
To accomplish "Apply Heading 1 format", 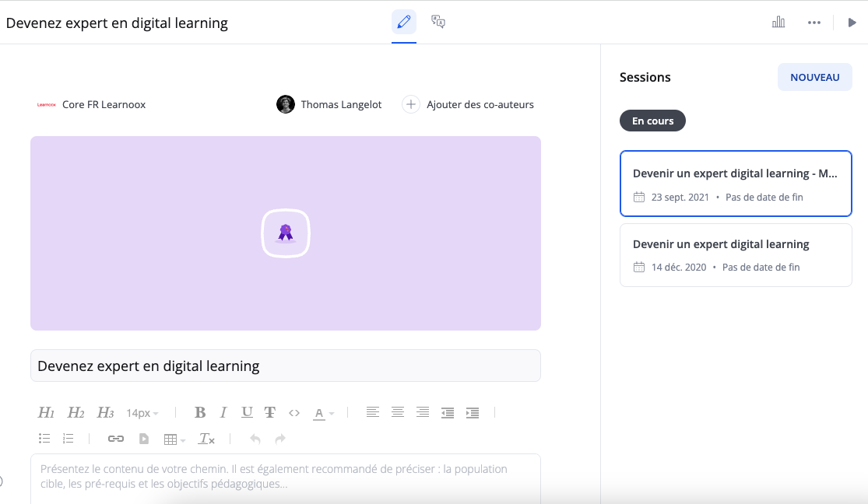I will [47, 413].
